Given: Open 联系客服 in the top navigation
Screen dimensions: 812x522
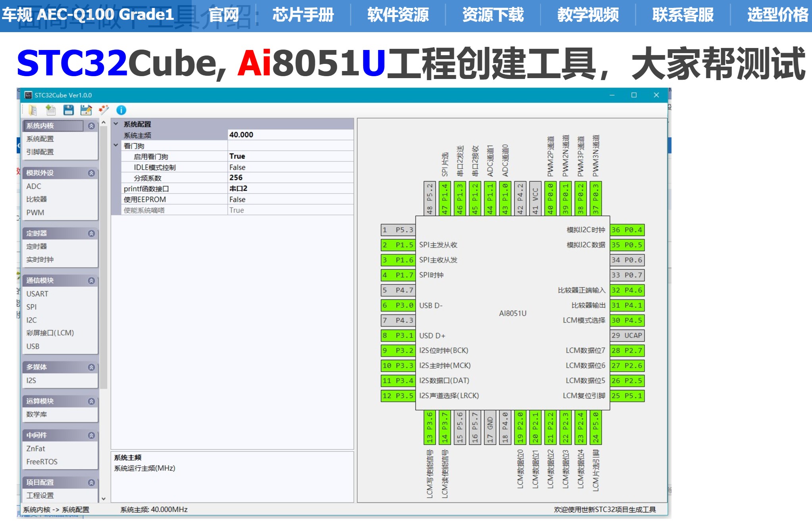Looking at the screenshot, I should [x=683, y=15].
